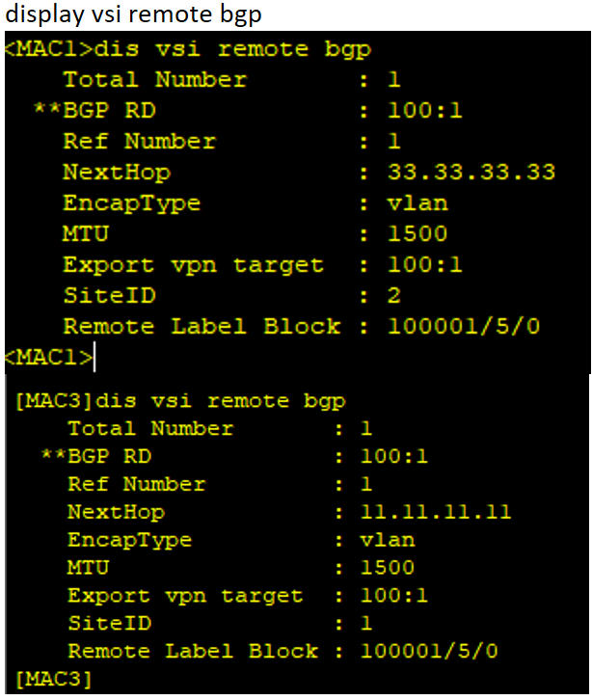
Task: Click the MAC3 prompt at the bottom
Action: point(53,679)
